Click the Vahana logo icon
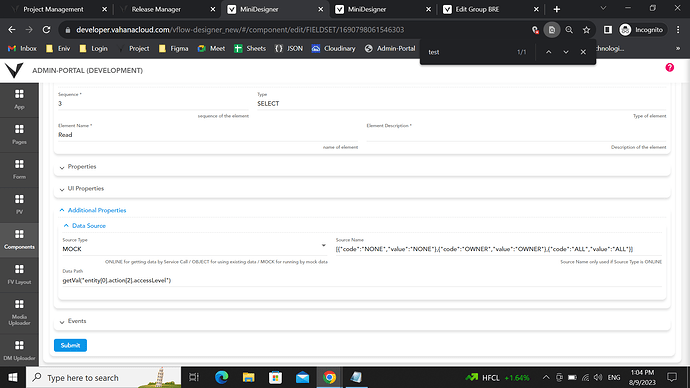Viewport: 690px width, 388px height. point(14,70)
